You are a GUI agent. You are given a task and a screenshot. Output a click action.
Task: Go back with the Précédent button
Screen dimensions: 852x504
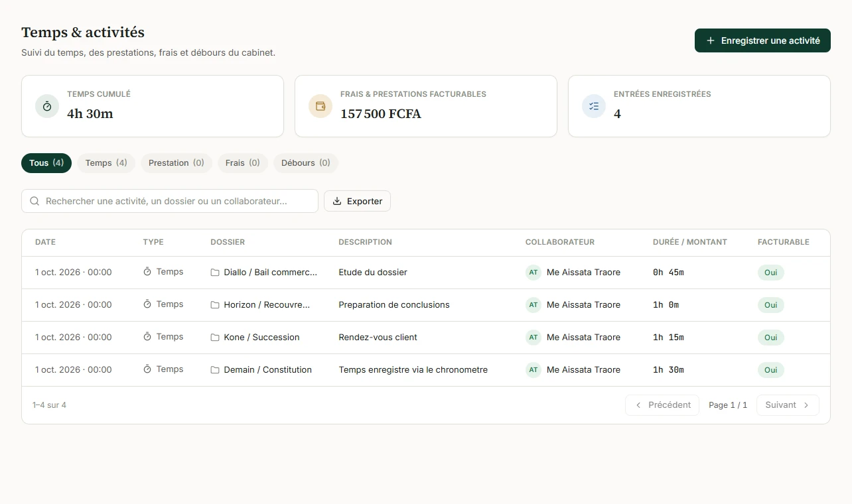662,405
